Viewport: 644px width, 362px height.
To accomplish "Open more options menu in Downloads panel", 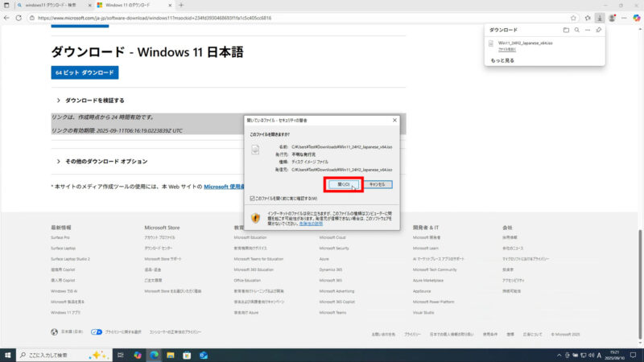I will coord(588,30).
